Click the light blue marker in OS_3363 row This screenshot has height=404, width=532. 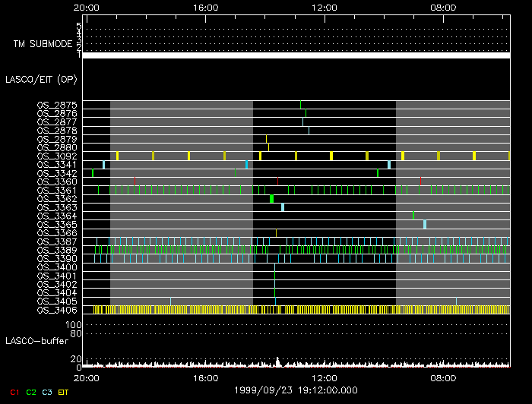283,207
